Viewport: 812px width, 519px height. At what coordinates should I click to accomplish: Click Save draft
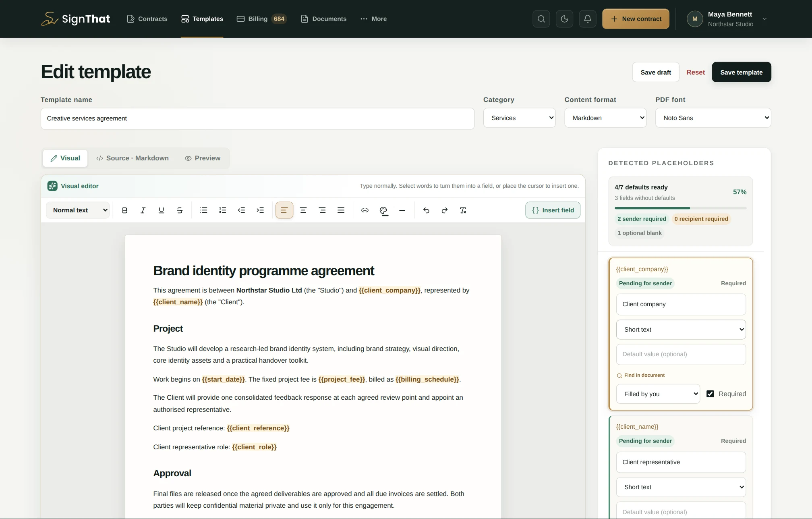point(656,72)
